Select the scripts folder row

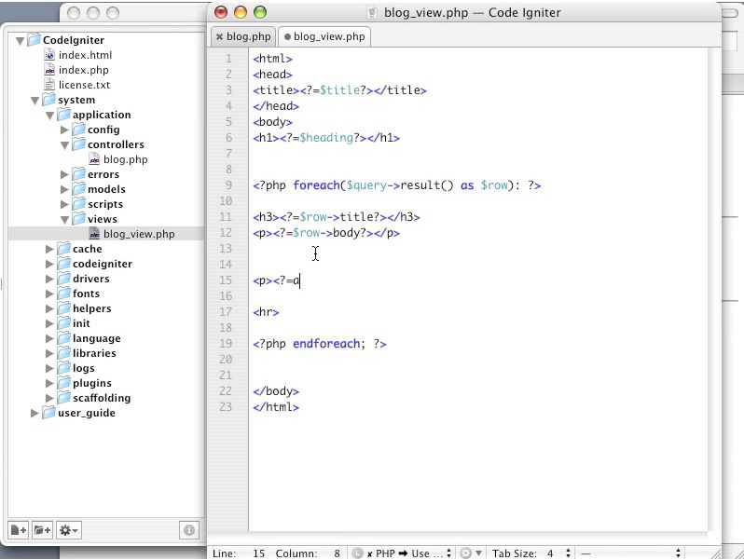105,204
